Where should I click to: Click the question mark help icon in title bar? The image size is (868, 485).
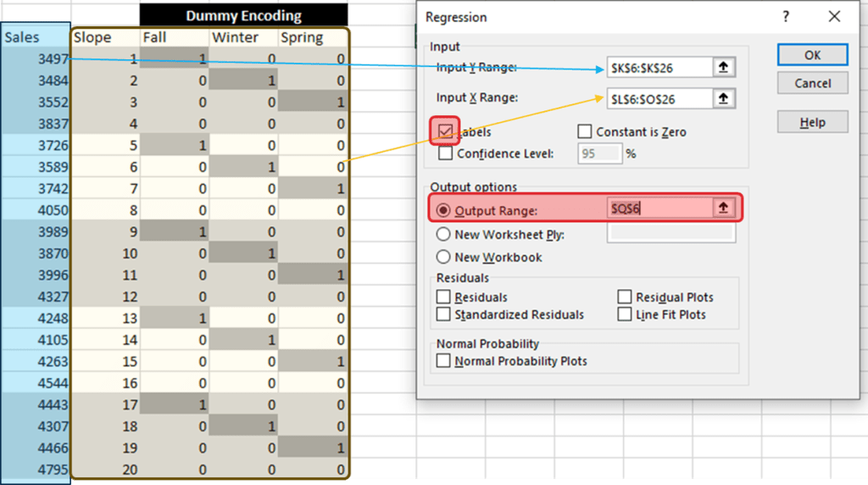[786, 17]
